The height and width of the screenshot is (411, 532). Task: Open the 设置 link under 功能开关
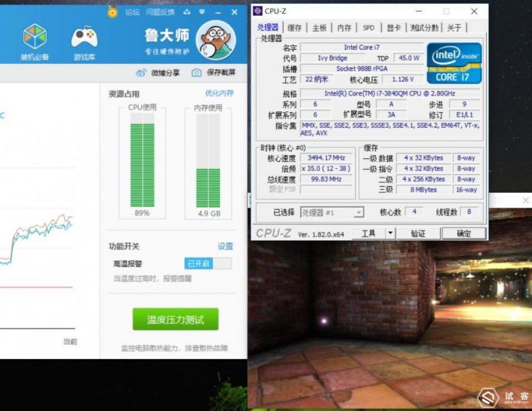pos(225,246)
